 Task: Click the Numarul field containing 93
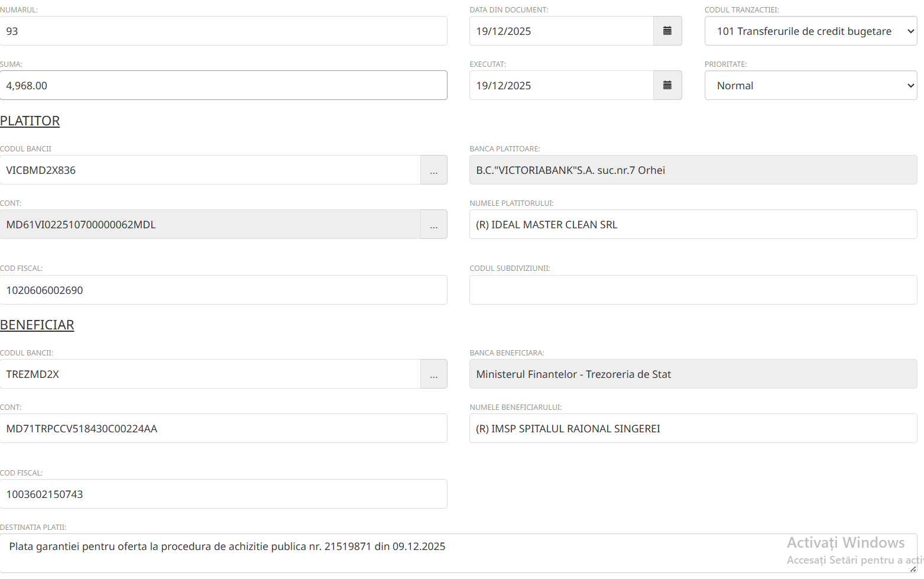click(x=223, y=31)
